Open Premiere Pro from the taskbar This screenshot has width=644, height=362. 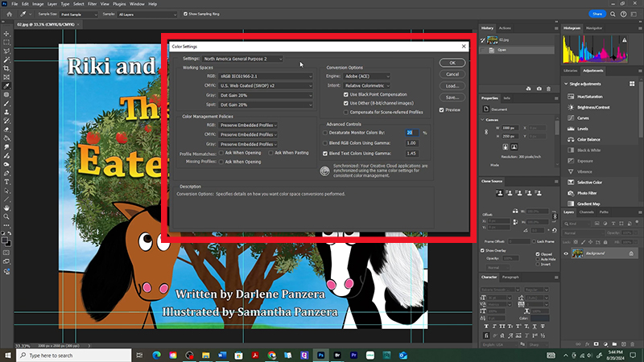pyautogui.click(x=353, y=355)
